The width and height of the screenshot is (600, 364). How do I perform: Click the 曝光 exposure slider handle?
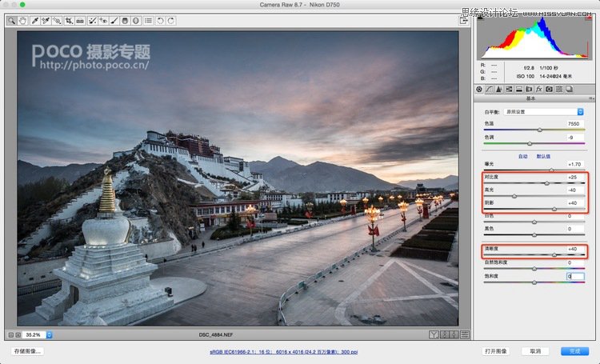coord(551,169)
